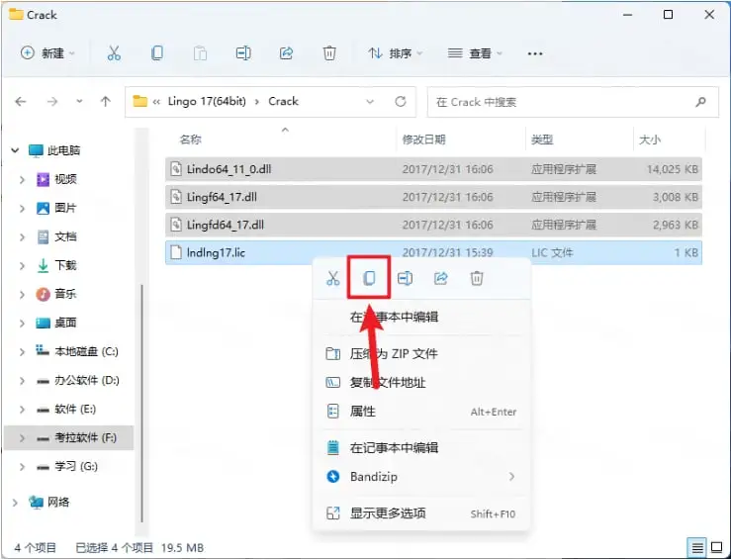
Task: Click the Lindo64_11_0.dll file icon
Action: click(176, 169)
